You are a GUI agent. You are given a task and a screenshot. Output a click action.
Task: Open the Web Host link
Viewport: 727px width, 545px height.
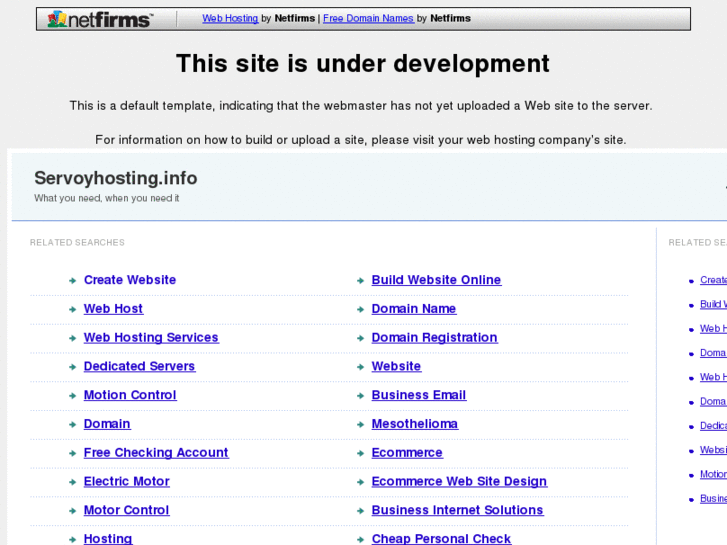pyautogui.click(x=113, y=309)
